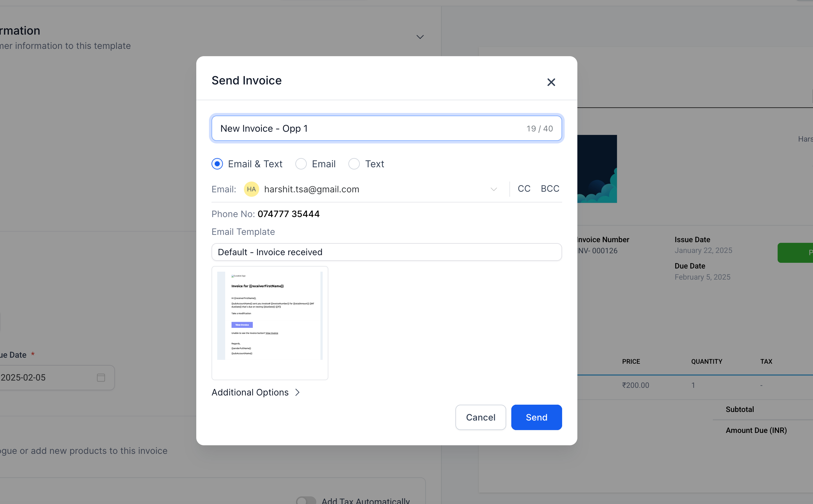The width and height of the screenshot is (813, 504).
Task: Click the HA contact avatar
Action: [251, 189]
